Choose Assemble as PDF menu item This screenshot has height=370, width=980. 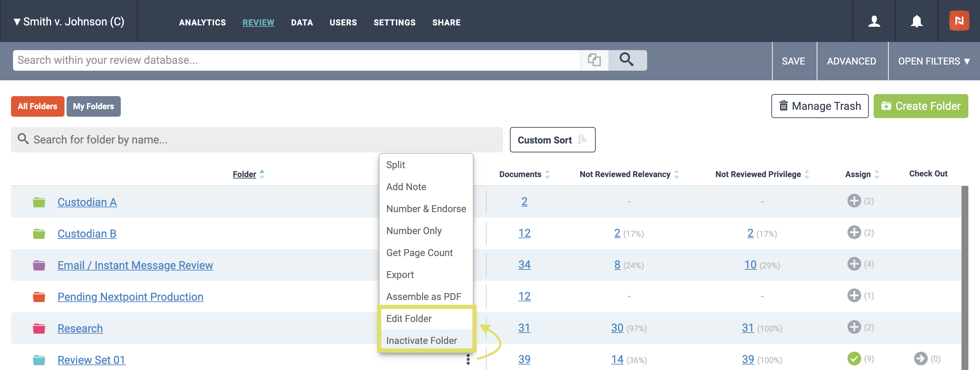[426, 297]
